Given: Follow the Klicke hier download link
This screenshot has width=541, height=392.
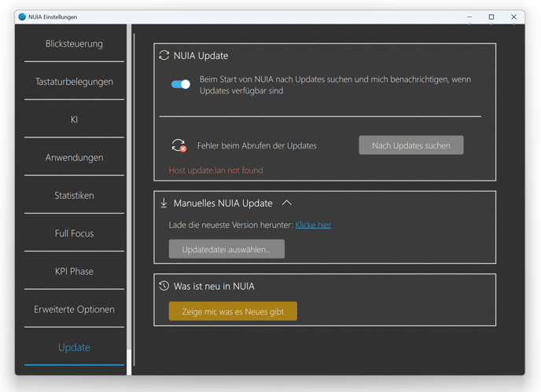Looking at the screenshot, I should (313, 225).
